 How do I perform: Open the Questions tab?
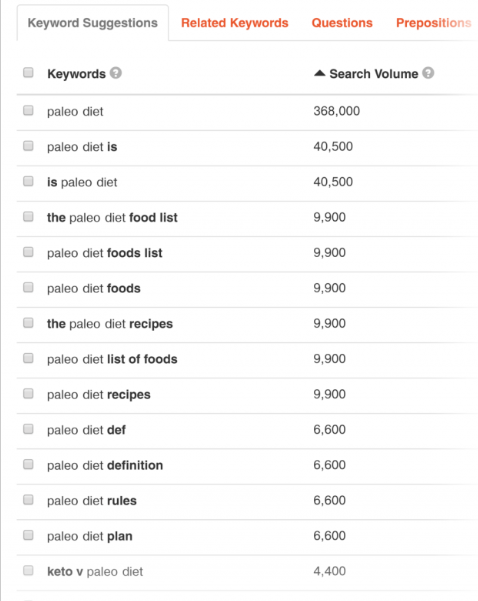(x=342, y=23)
